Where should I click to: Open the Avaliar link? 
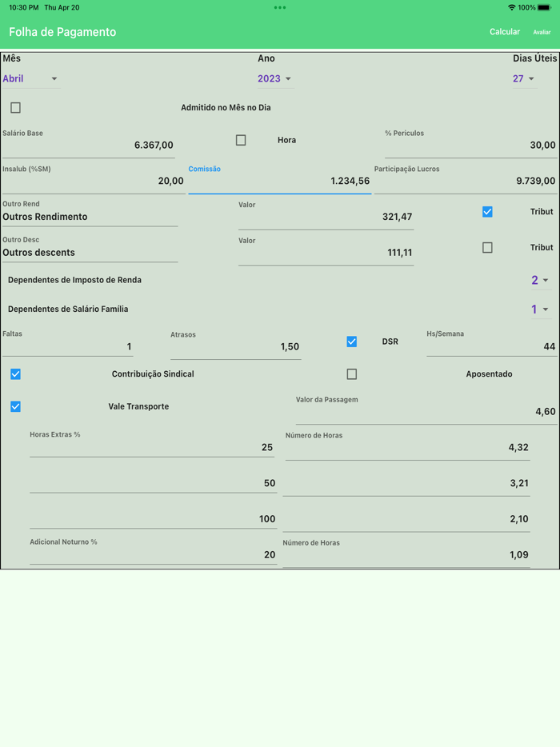coord(542,32)
